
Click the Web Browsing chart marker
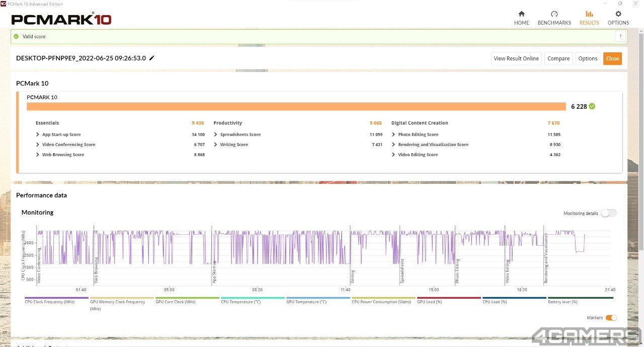pos(96,271)
